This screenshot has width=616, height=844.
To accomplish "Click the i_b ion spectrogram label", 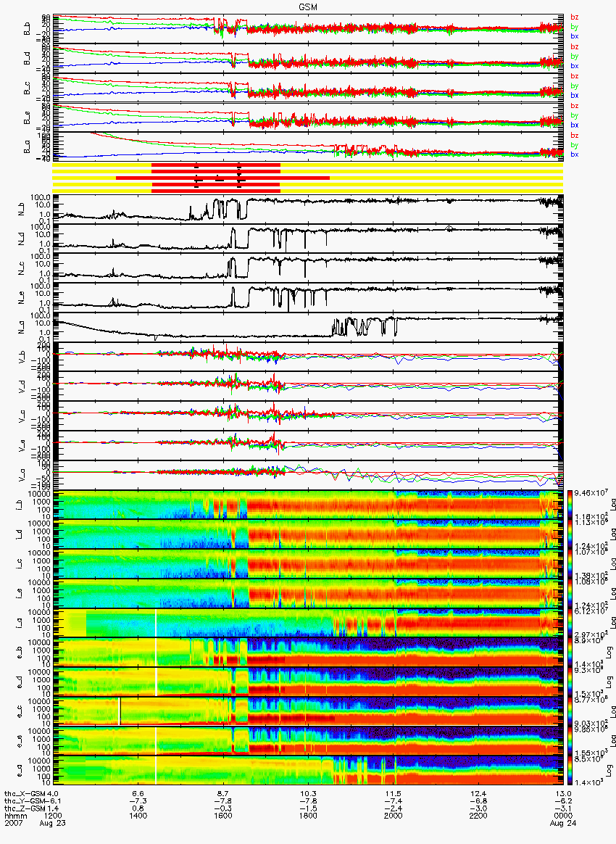I will 20,505.
